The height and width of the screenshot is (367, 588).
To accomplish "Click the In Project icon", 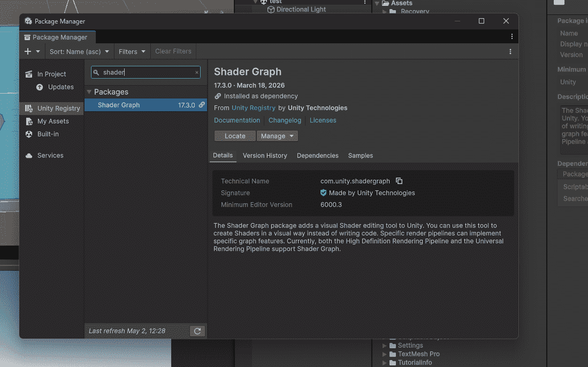I will click(x=29, y=74).
